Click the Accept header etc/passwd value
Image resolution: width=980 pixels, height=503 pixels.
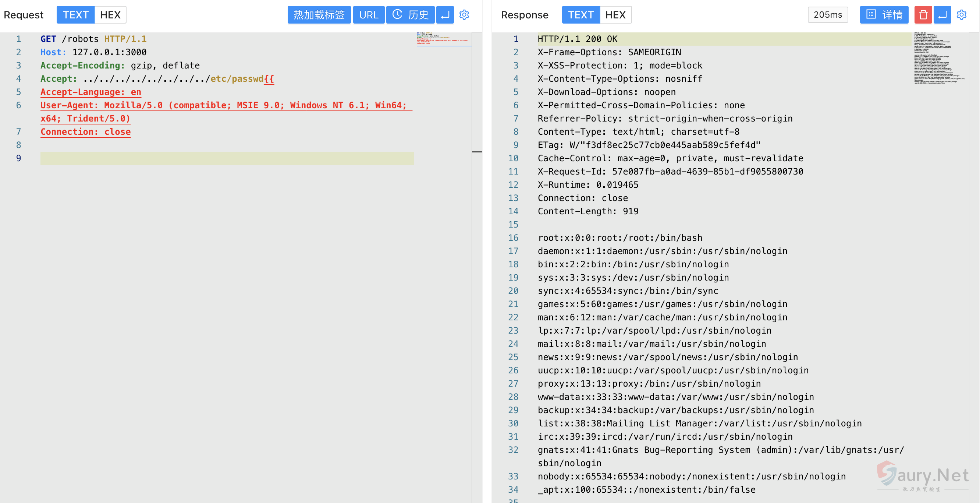(x=237, y=79)
